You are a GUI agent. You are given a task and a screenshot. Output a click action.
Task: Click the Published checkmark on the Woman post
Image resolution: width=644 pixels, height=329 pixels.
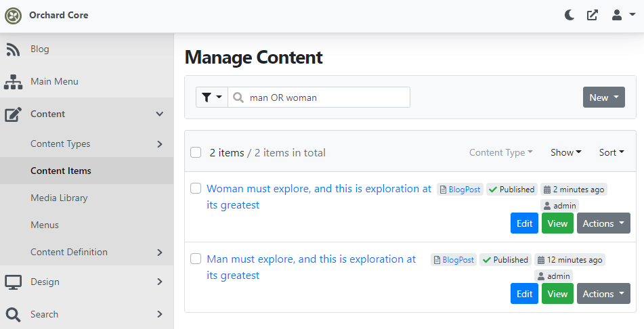tap(493, 190)
